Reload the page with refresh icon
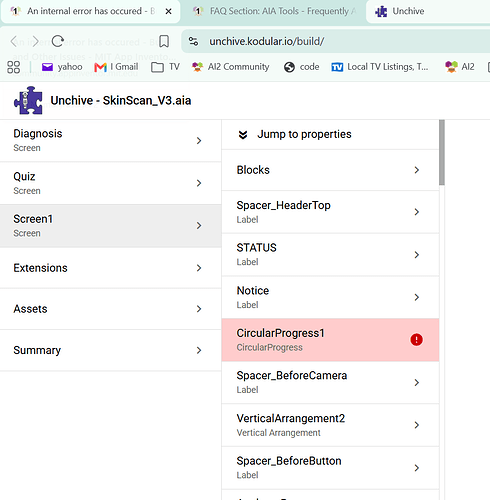Screen dimensions: 490x500 58,41
